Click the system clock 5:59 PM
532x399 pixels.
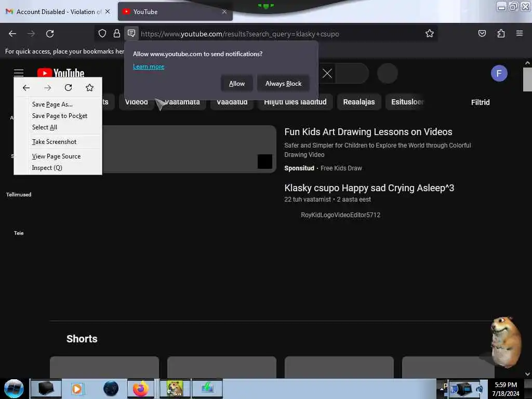[506, 385]
